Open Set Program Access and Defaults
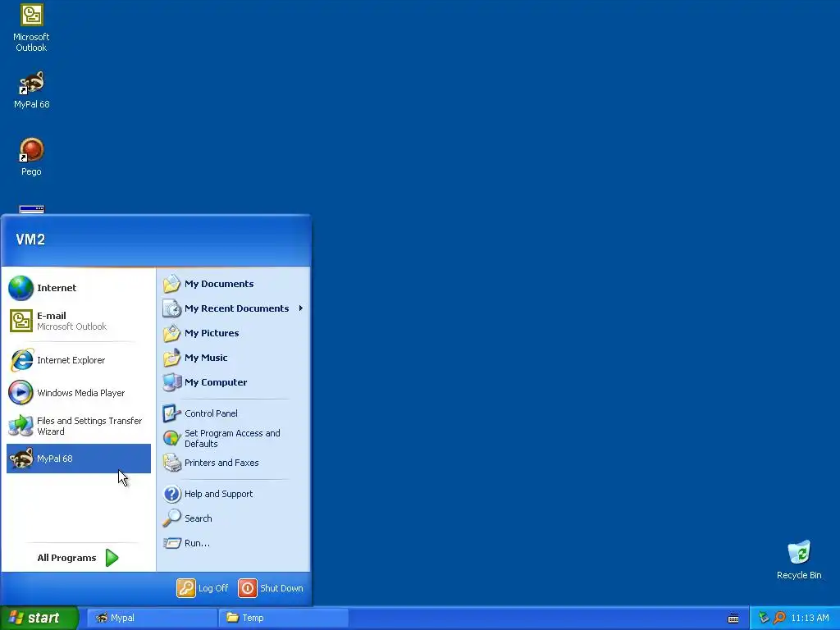The height and width of the screenshot is (630, 840). pos(233,438)
